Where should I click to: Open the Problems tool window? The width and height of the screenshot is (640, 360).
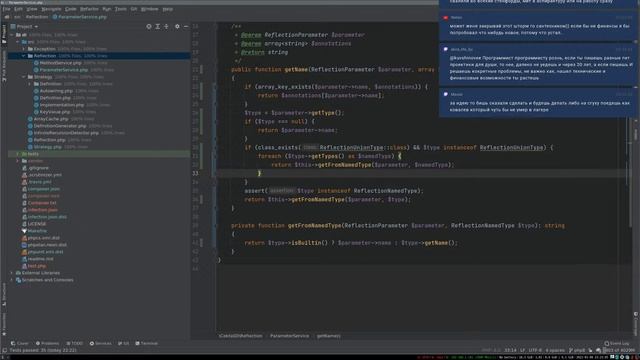click(47, 343)
